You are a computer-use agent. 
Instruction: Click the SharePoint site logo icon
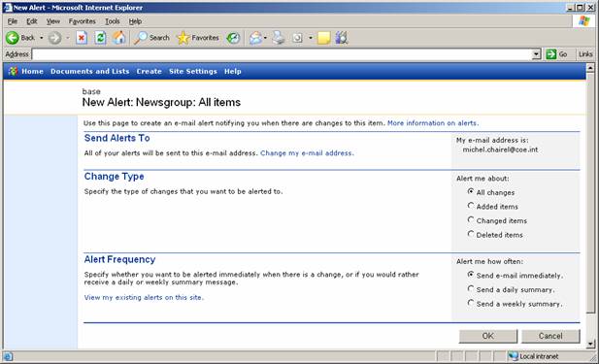(x=13, y=71)
